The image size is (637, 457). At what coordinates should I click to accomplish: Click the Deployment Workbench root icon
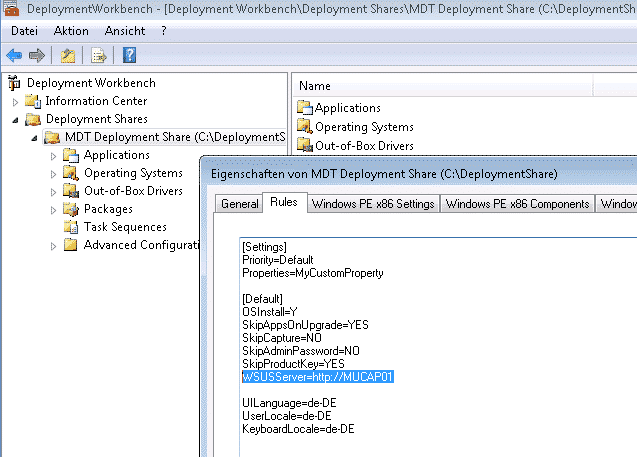click(14, 83)
